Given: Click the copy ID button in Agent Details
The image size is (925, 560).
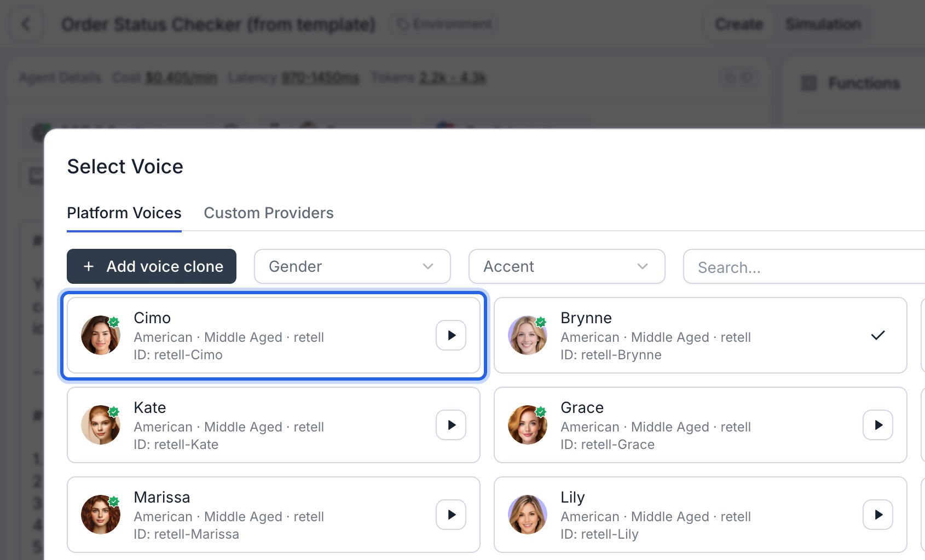Looking at the screenshot, I should [x=739, y=78].
